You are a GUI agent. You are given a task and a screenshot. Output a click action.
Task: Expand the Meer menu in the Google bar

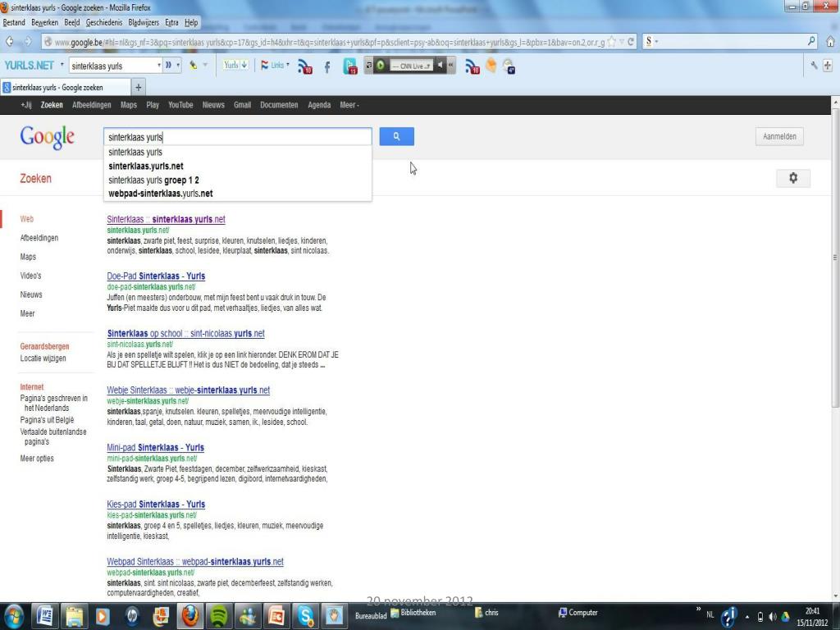[349, 105]
